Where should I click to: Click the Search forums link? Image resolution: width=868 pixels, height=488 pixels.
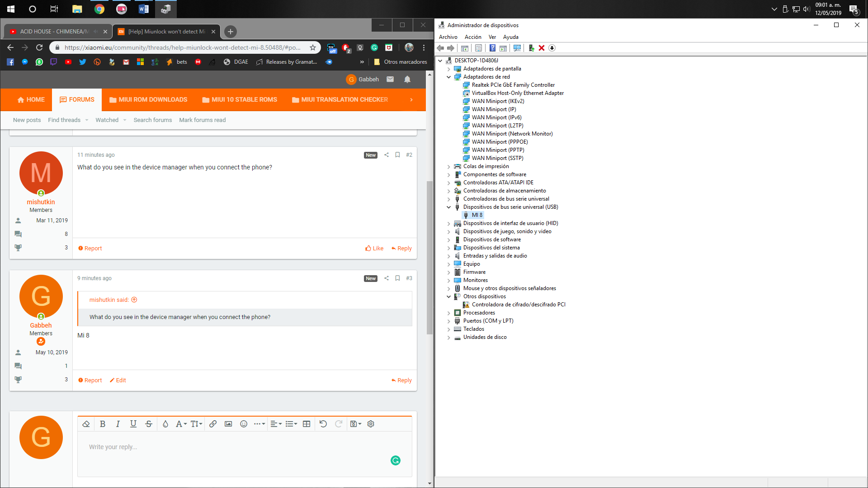153,120
